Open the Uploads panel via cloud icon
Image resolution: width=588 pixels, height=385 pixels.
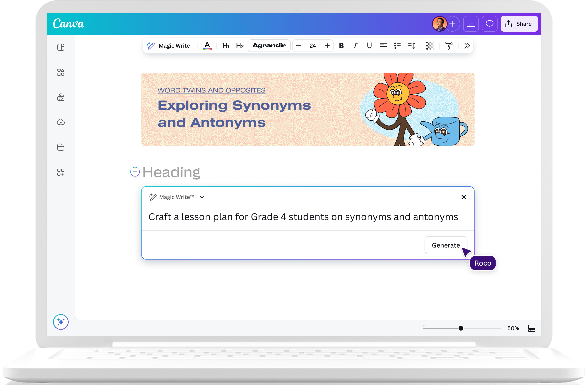click(x=60, y=122)
